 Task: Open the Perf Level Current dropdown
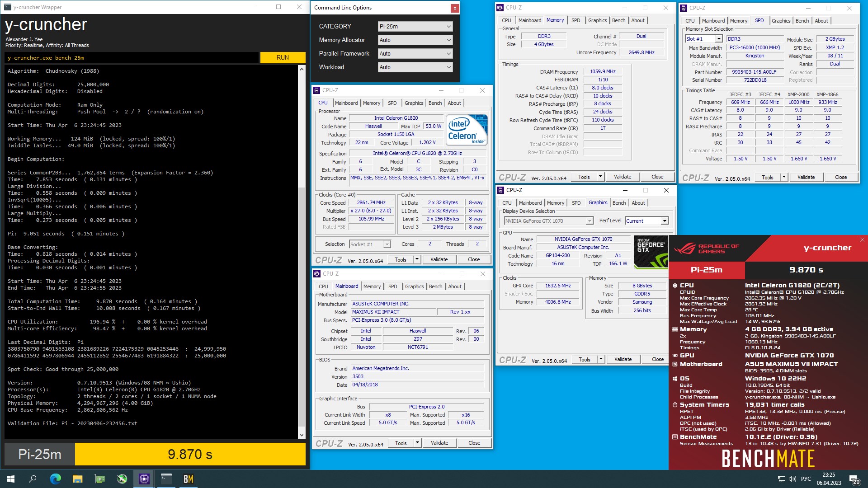click(646, 221)
